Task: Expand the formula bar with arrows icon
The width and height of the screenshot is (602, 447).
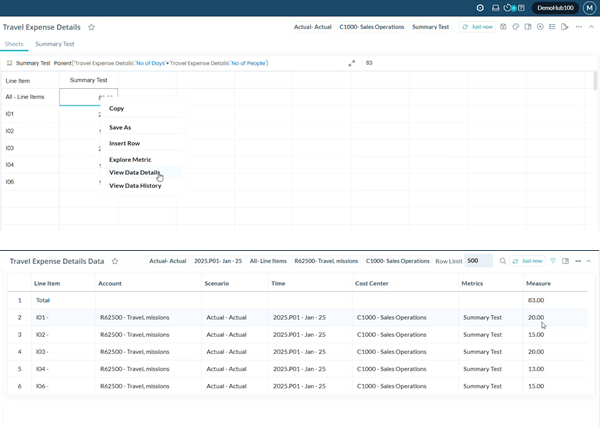Action: pos(352,63)
